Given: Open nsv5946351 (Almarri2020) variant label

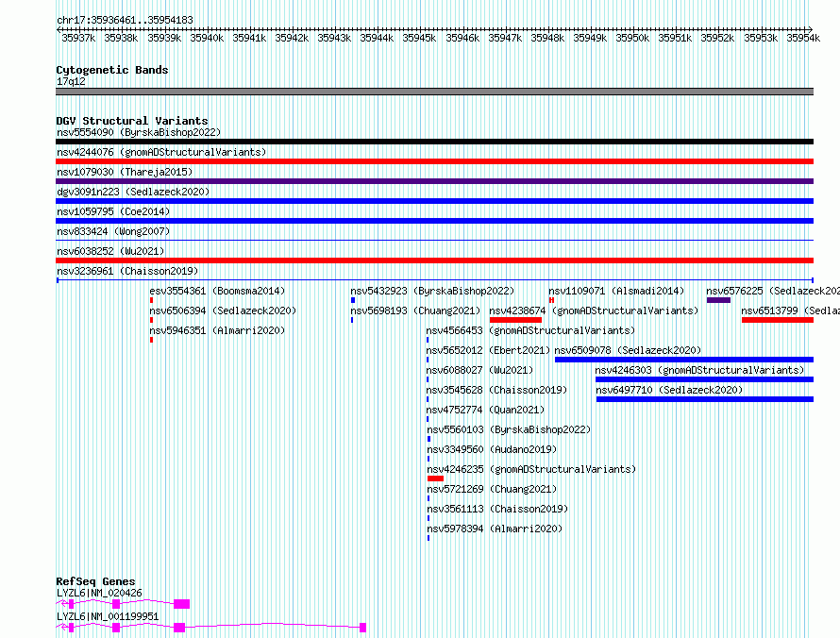Looking at the screenshot, I should pyautogui.click(x=217, y=330).
